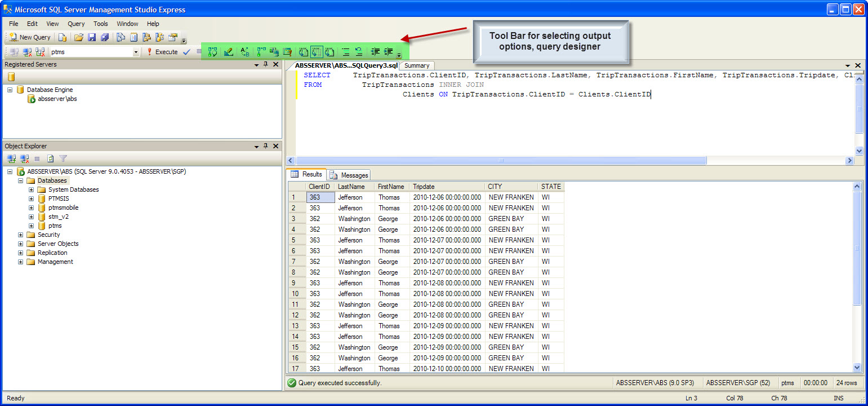Toggle auto-hide pin on Object Explorer panel
This screenshot has width=868, height=406.
point(266,146)
